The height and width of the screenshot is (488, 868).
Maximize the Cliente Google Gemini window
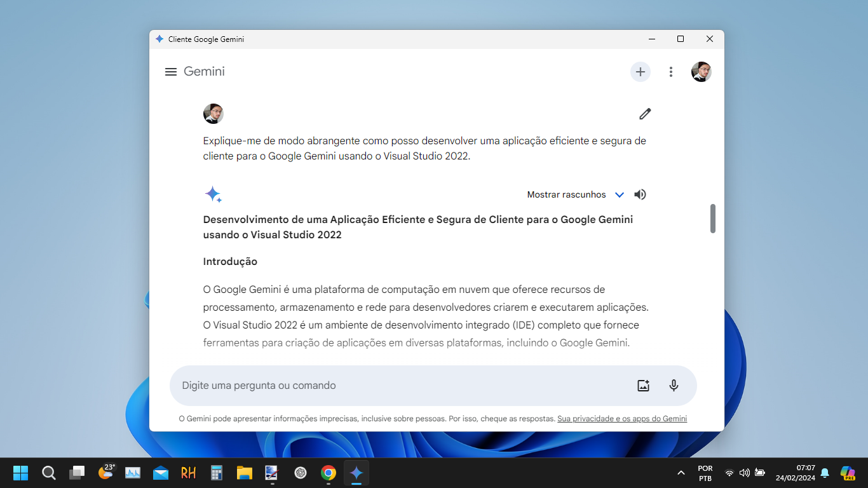(681, 39)
